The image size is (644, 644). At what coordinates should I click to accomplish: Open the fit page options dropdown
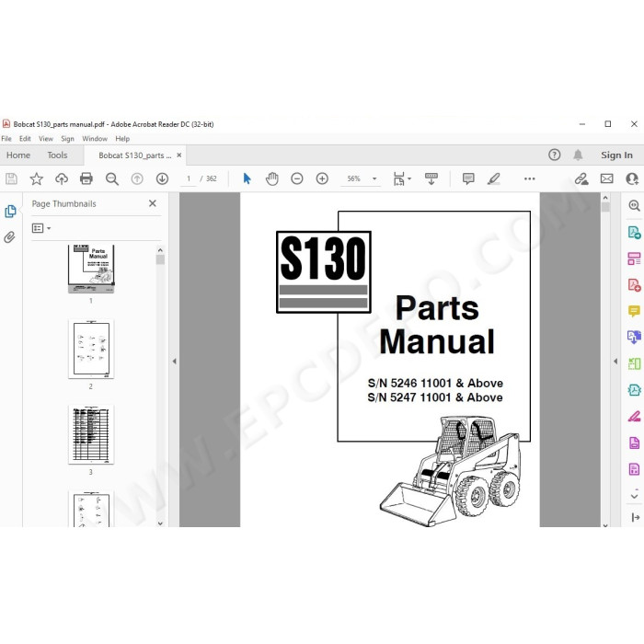point(402,178)
